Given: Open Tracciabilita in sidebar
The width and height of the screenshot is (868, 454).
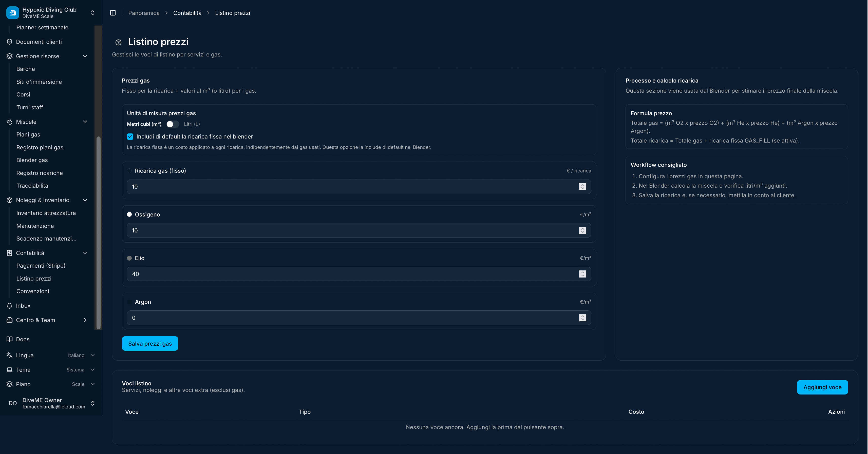Looking at the screenshot, I should [32, 186].
